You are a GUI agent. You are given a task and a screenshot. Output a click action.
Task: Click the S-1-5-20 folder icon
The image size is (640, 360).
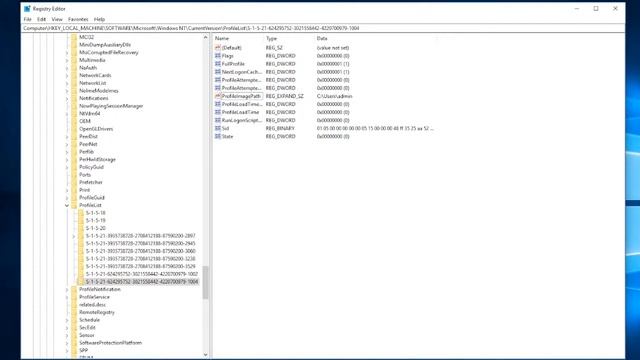81,228
